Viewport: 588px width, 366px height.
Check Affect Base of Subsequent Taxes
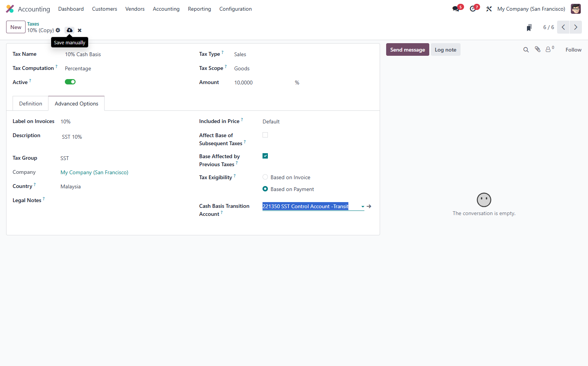click(x=265, y=135)
